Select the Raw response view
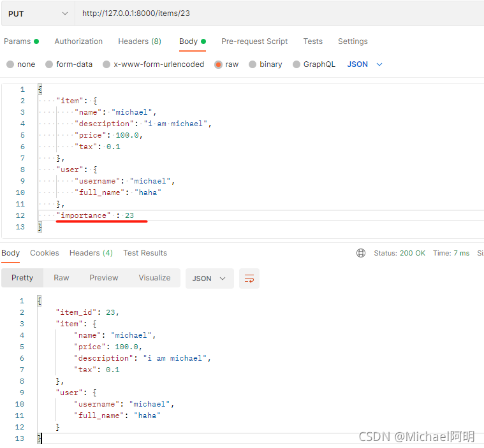Image resolution: width=484 pixels, height=448 pixels. coord(61,278)
